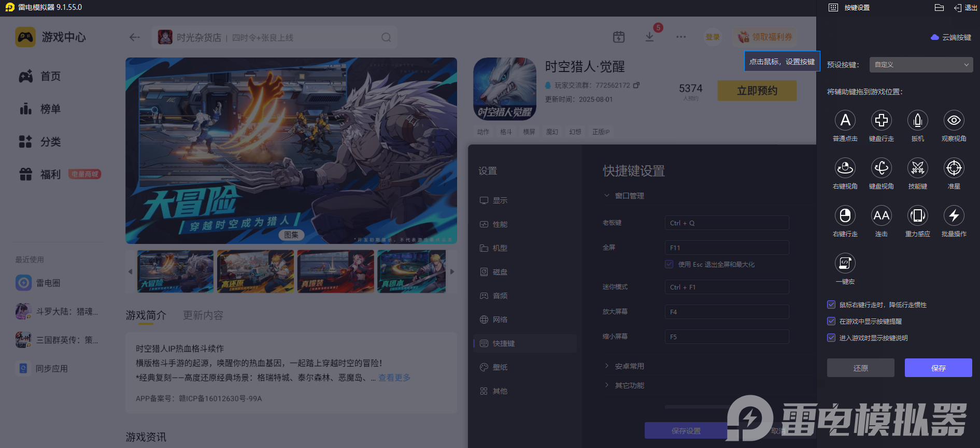This screenshot has height=448, width=980.
Task: Open 榜单 rankings page
Action: click(x=40, y=109)
